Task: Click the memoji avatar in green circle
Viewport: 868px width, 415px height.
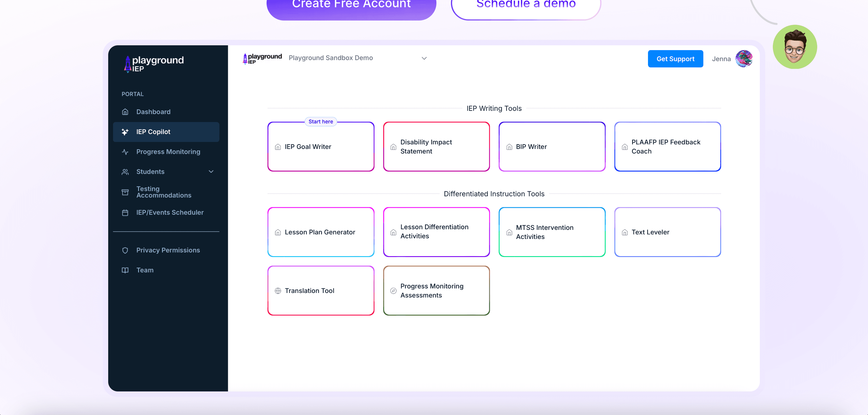Action: click(x=795, y=47)
